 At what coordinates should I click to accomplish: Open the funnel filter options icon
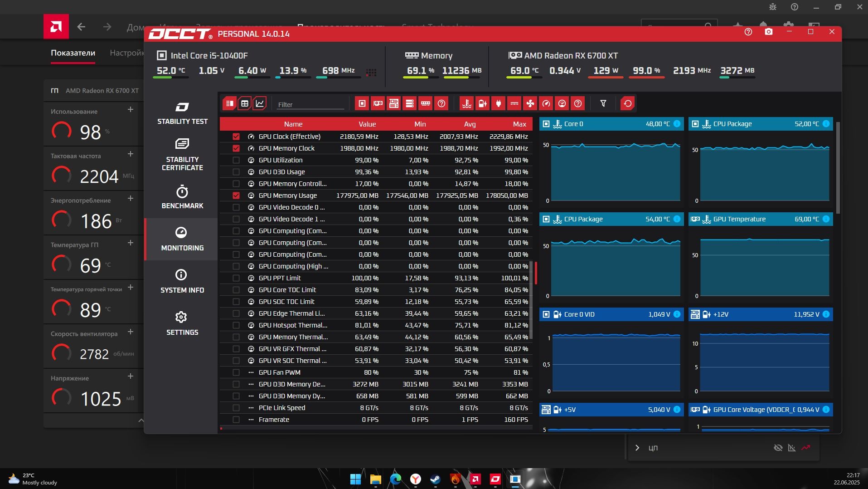click(603, 103)
